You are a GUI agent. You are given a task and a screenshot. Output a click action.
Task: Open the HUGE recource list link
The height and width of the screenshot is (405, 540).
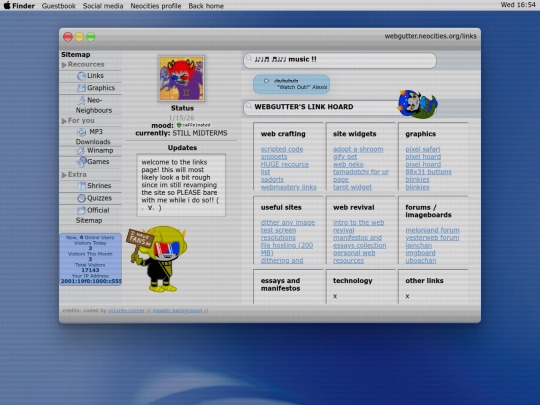(x=284, y=168)
